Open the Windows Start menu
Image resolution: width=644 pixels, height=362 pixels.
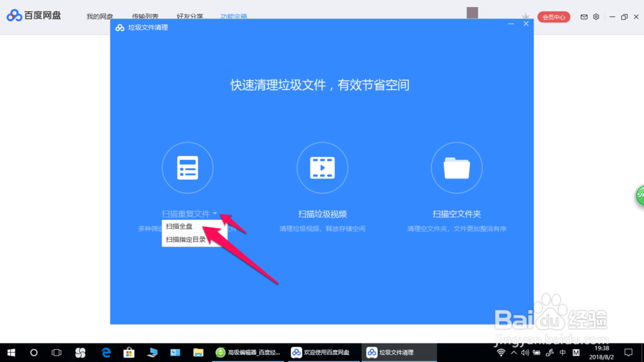(x=11, y=352)
